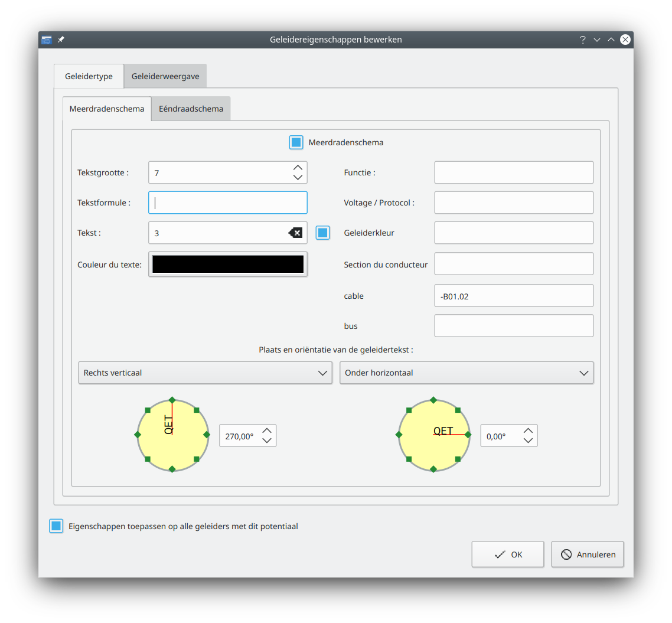Toggle the checkbox next to Geleiderkleur

tap(322, 233)
